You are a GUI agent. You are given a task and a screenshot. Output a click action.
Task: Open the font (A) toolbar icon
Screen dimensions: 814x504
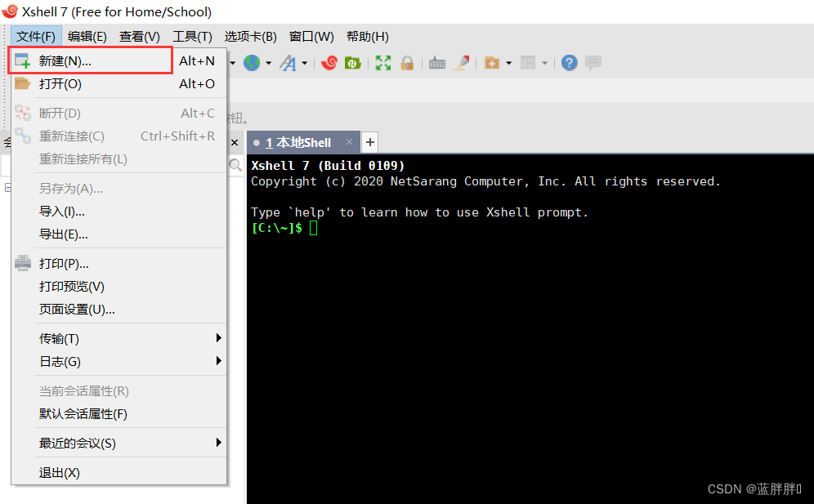point(288,63)
